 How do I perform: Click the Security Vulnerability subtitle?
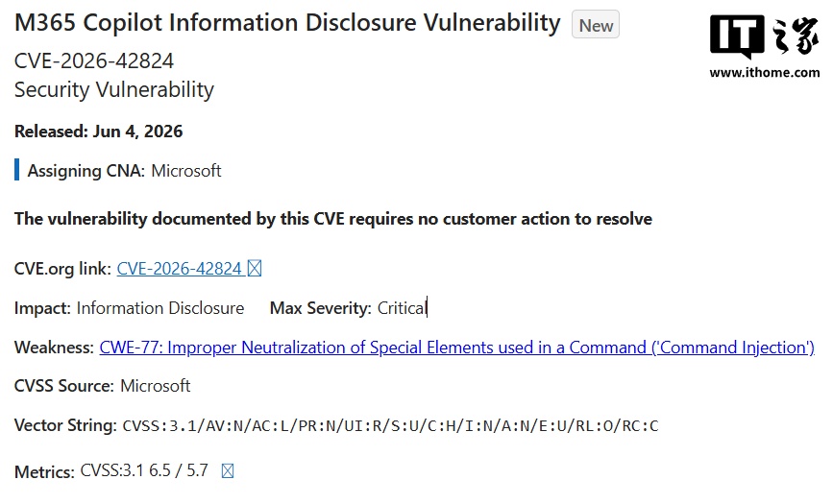pos(114,89)
